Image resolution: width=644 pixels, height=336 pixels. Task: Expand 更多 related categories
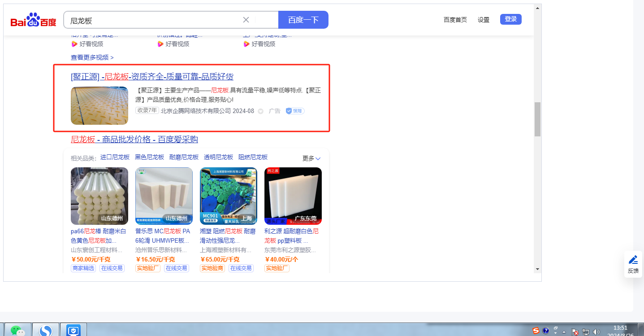pos(311,158)
